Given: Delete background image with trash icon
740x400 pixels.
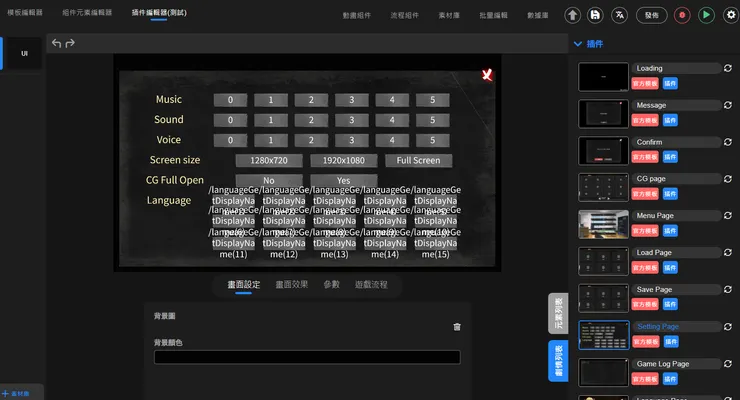Looking at the screenshot, I should [457, 327].
